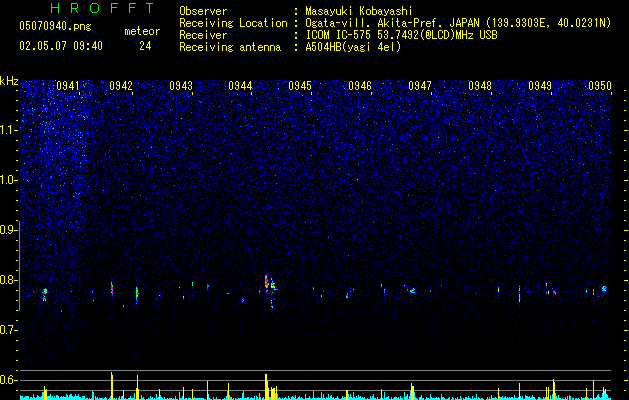Click the 0.8 frequency axis label

pyautogui.click(x=9, y=280)
